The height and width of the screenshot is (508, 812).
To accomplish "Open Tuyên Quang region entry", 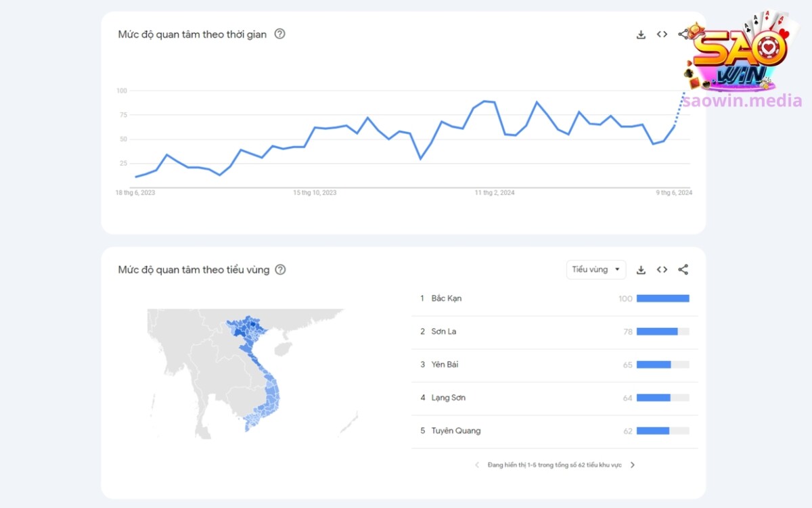I will 455,431.
